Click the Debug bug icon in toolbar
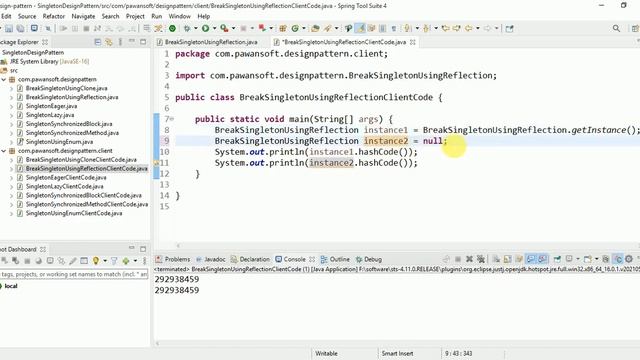The image size is (640, 360). pos(187,28)
